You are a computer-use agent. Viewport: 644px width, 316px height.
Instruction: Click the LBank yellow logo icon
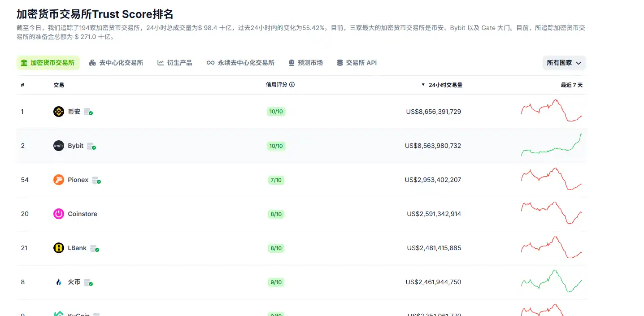pos(58,248)
